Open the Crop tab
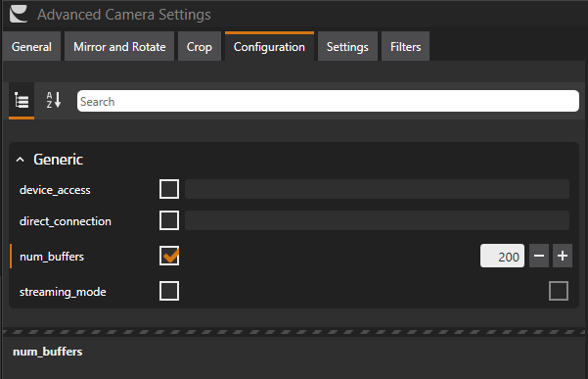This screenshot has width=588, height=379. pyautogui.click(x=200, y=47)
